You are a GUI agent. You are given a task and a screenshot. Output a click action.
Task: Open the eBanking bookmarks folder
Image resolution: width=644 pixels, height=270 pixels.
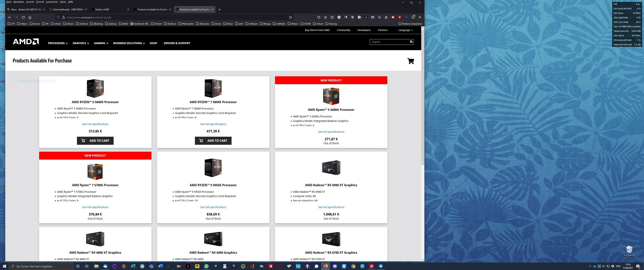tap(96, 24)
